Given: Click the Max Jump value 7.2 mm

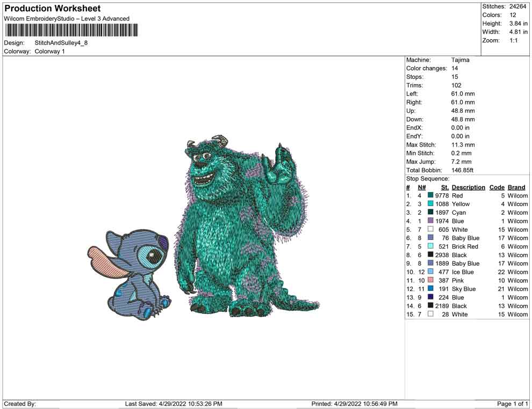Looking at the screenshot, I should tap(461, 162).
